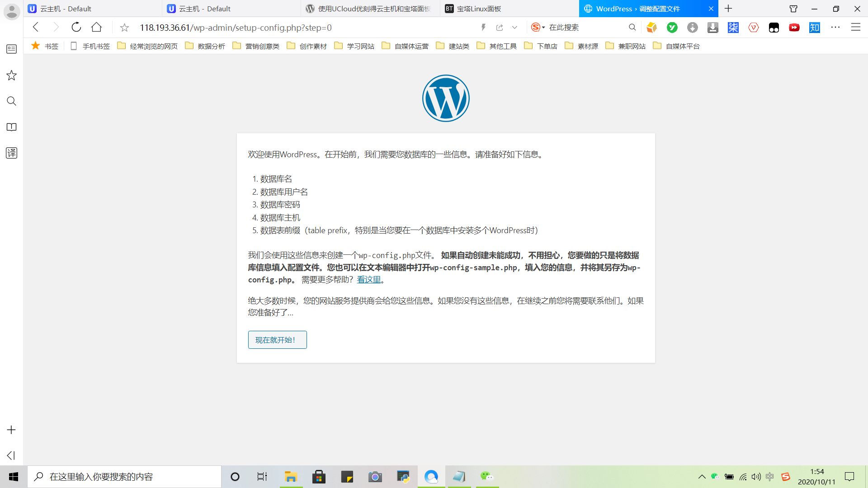Open a new browser tab
This screenshot has width=868, height=488.
point(728,9)
